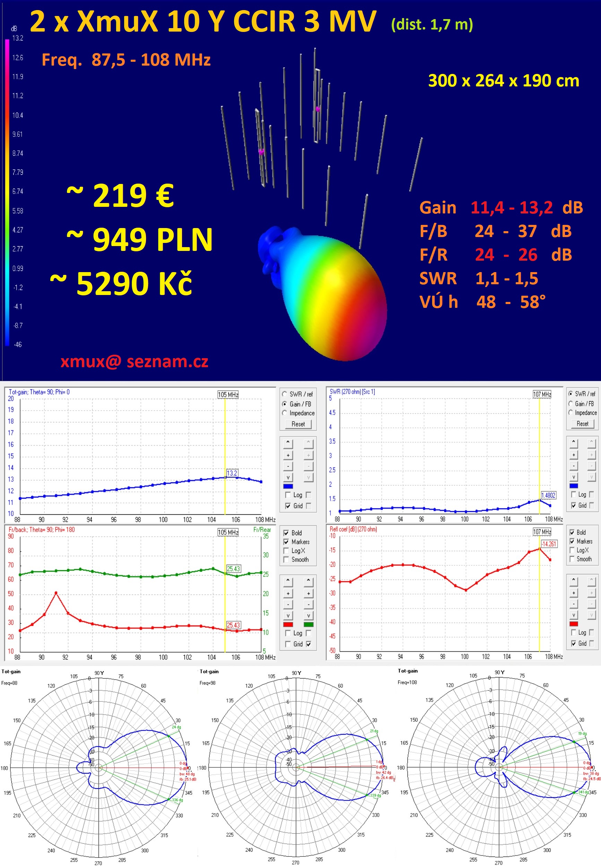Open red color swatch beside Refl coef chart

pos(574,624)
